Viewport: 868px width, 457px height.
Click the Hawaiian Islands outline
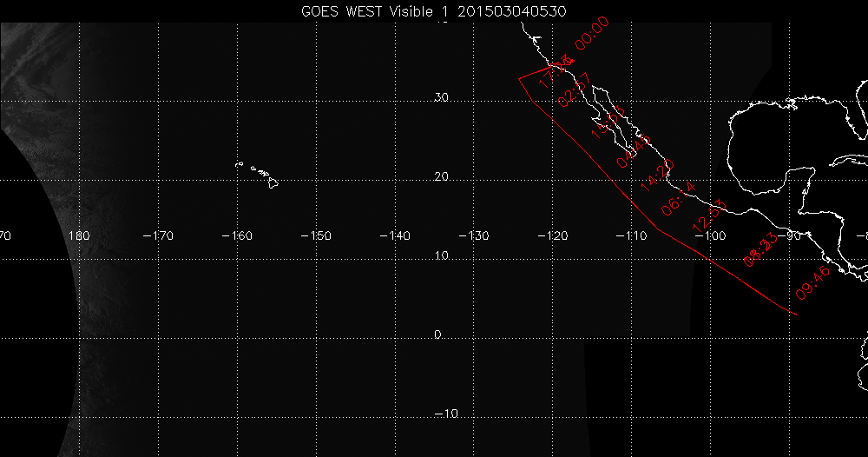click(x=260, y=174)
